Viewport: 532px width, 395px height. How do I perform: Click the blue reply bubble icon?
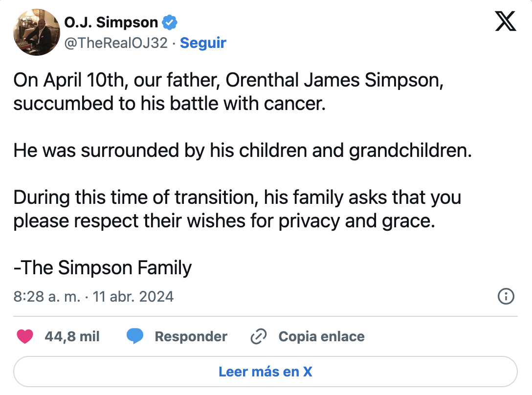pos(135,336)
